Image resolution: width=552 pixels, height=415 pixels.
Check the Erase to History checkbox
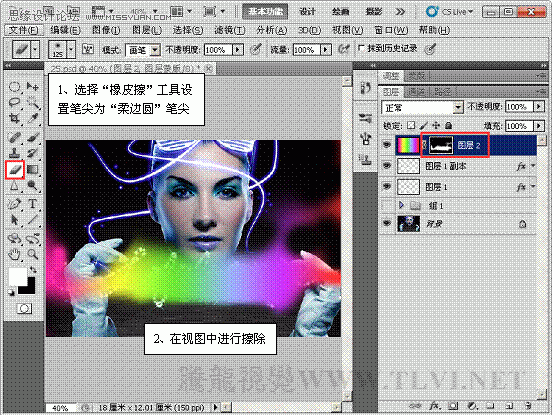coord(361,48)
